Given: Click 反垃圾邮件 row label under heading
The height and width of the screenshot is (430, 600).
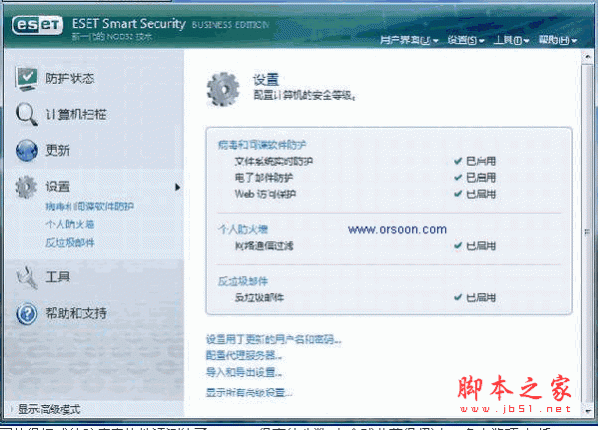Looking at the screenshot, I should tap(259, 297).
